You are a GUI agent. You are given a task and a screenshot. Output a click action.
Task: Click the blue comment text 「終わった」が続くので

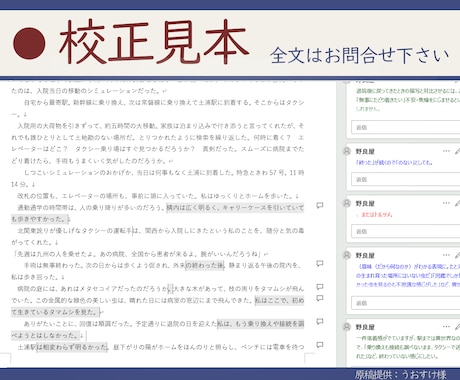click(394, 163)
